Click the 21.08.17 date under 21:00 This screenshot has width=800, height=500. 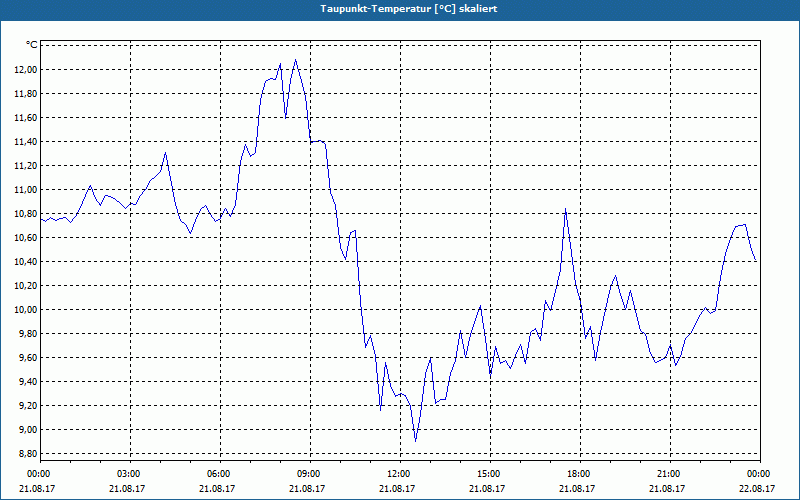(x=667, y=488)
